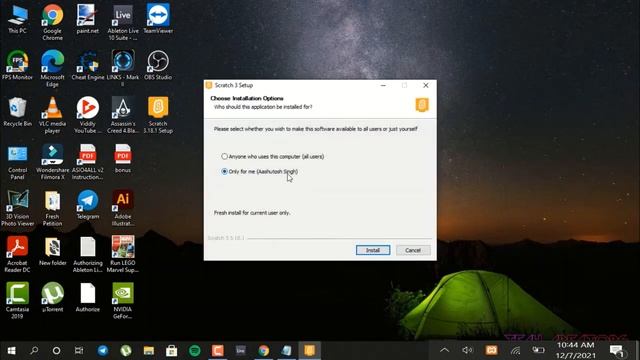Screen dimensions: 640x360
Task: Open Assassin's Creed 4 desktop shortcut
Action: coord(123,115)
